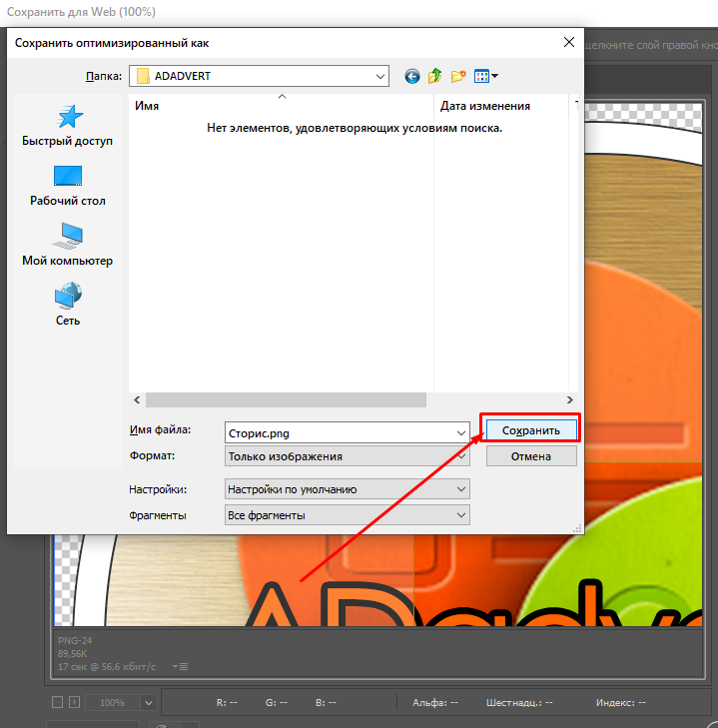Click the PNG-24 preview info text

(75, 641)
